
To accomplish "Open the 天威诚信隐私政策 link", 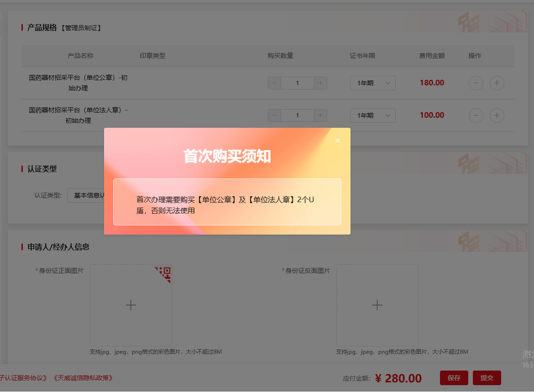I will pos(83,378).
